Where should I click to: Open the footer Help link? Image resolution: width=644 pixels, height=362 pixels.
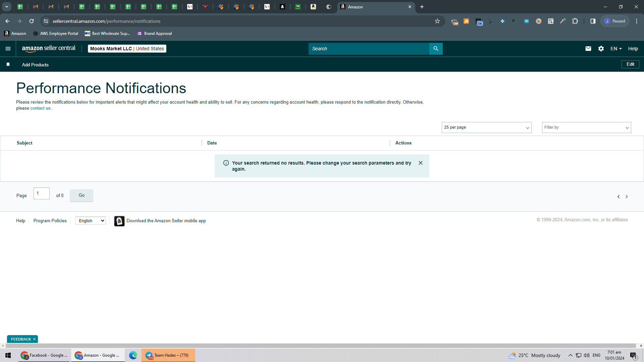(x=20, y=221)
